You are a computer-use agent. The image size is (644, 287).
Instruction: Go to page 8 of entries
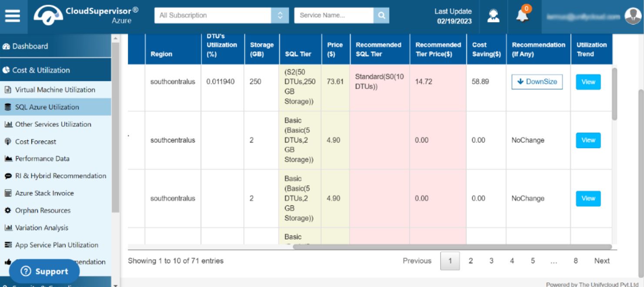click(x=575, y=261)
